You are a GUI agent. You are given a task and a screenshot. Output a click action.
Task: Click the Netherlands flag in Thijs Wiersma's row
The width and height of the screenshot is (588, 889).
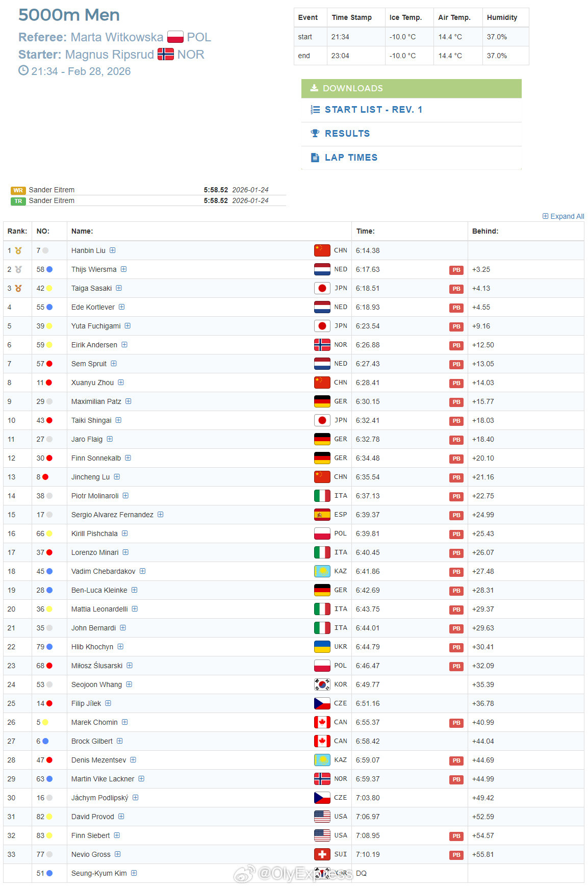[x=322, y=269]
